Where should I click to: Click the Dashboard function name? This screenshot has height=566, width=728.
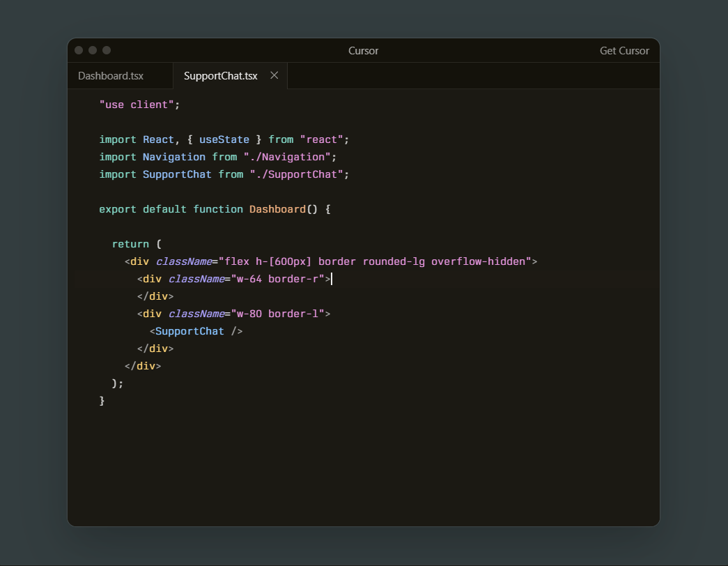[277, 208]
